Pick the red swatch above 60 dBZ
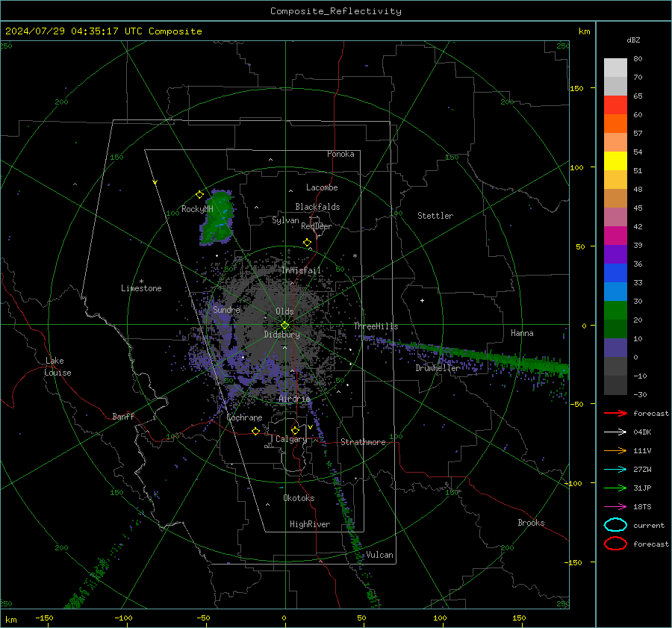This screenshot has width=672, height=628. [615, 105]
